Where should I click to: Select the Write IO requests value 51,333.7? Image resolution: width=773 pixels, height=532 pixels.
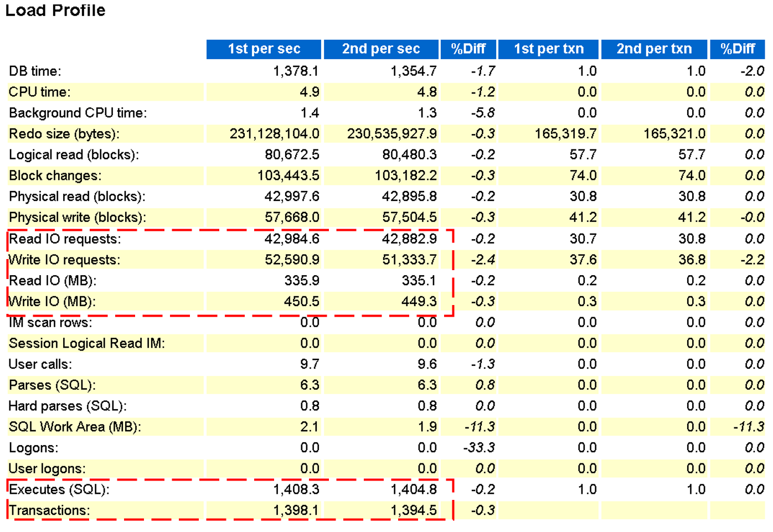pos(409,260)
